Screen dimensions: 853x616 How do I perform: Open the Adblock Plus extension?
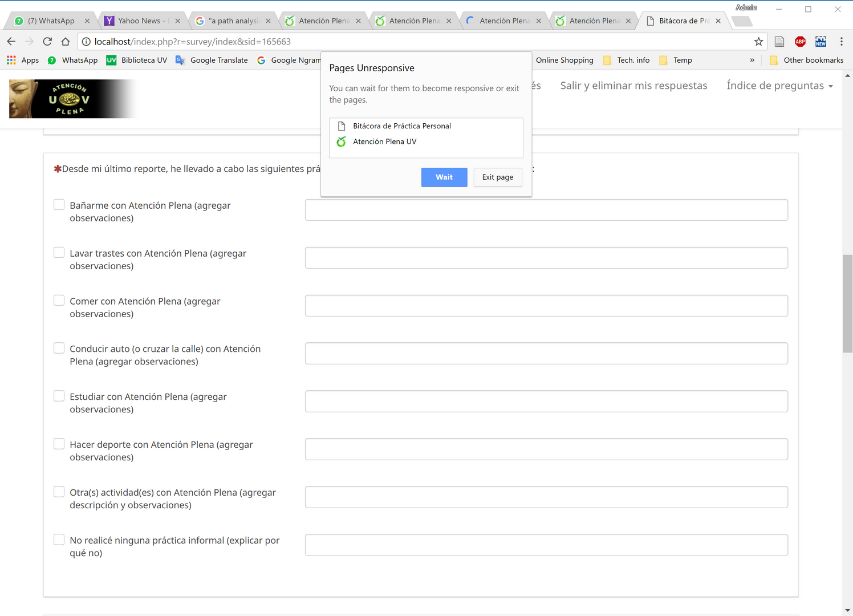(x=800, y=42)
